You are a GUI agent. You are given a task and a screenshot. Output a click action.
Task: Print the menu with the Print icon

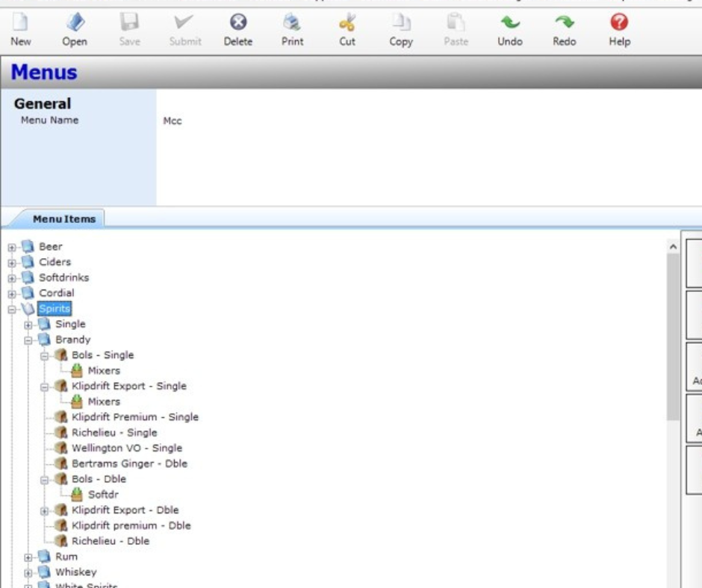pos(292,30)
